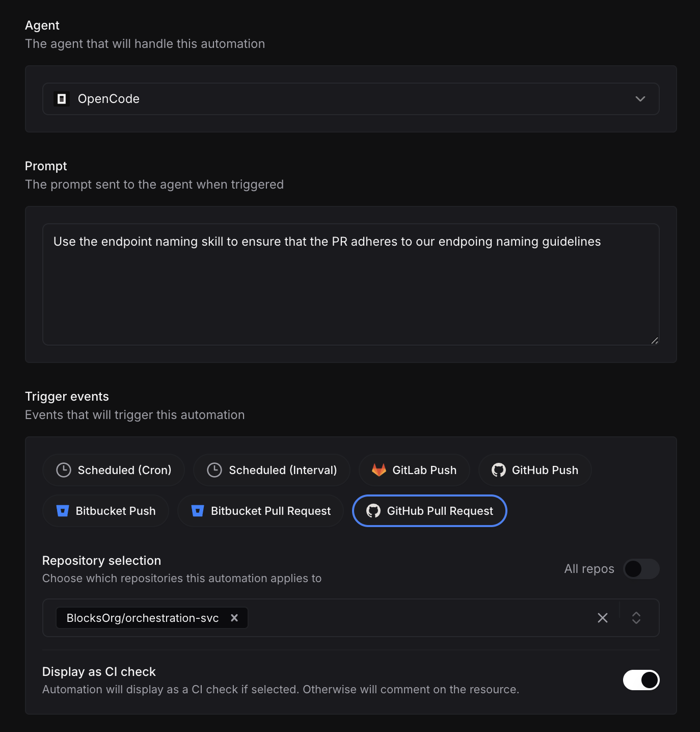This screenshot has width=700, height=732.
Task: Click the clock icon on Scheduled (Cron)
Action: point(64,470)
